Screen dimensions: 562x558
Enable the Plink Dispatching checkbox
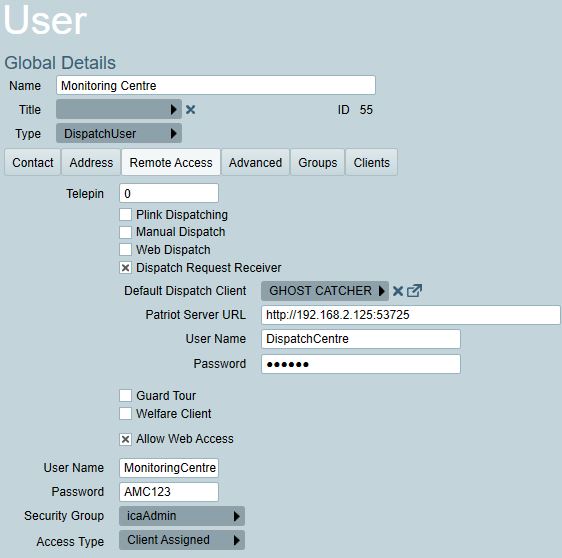tap(125, 215)
